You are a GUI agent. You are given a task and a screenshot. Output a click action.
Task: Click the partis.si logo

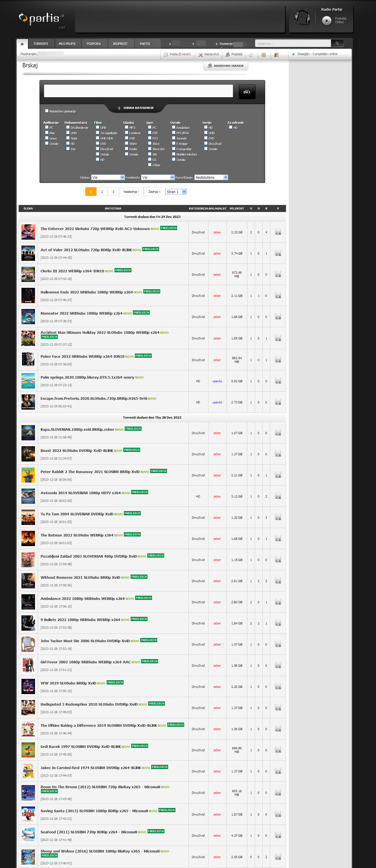click(41, 18)
